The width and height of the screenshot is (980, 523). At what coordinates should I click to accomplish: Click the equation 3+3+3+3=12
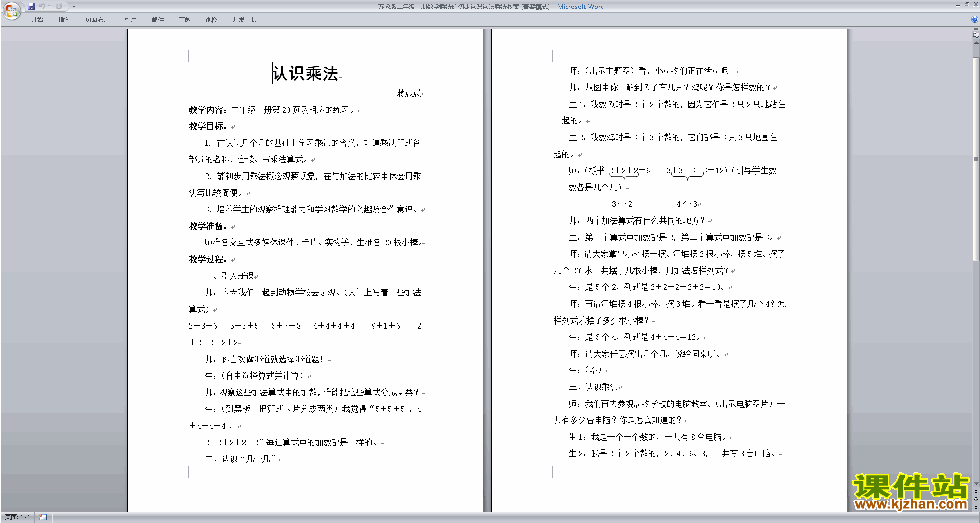(x=696, y=171)
